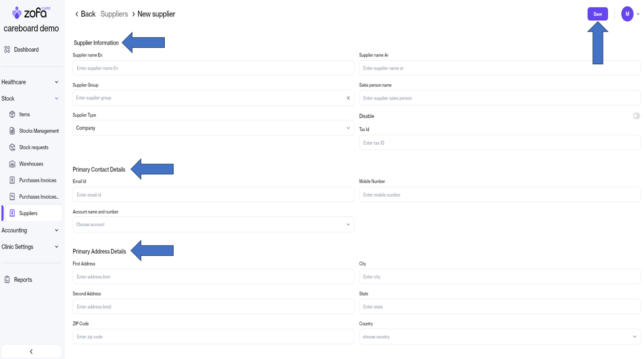Click the Purchases Invoices icon
The image size is (644, 359).
click(12, 181)
